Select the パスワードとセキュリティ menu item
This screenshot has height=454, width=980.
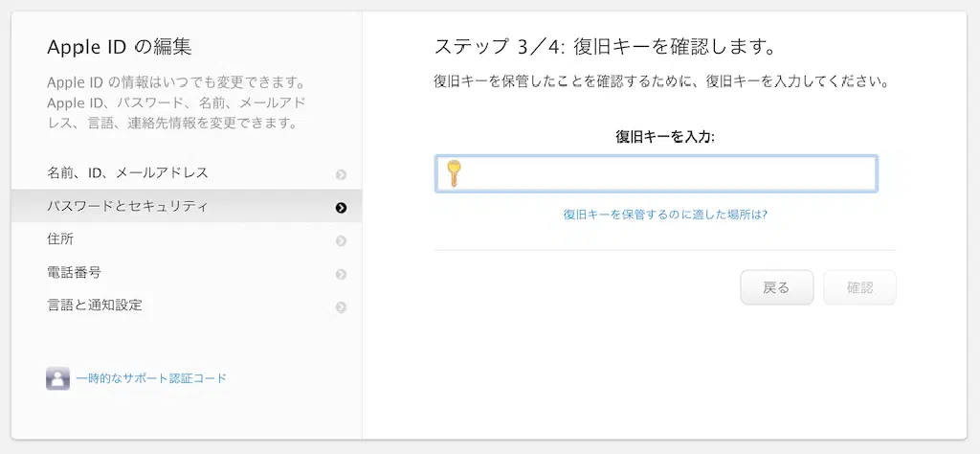click(x=127, y=206)
